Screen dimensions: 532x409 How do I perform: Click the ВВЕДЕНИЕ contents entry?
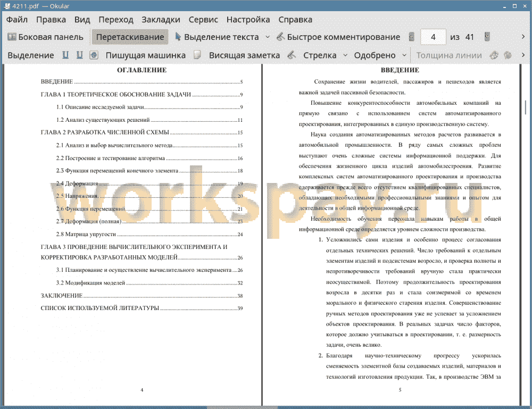tap(142, 82)
